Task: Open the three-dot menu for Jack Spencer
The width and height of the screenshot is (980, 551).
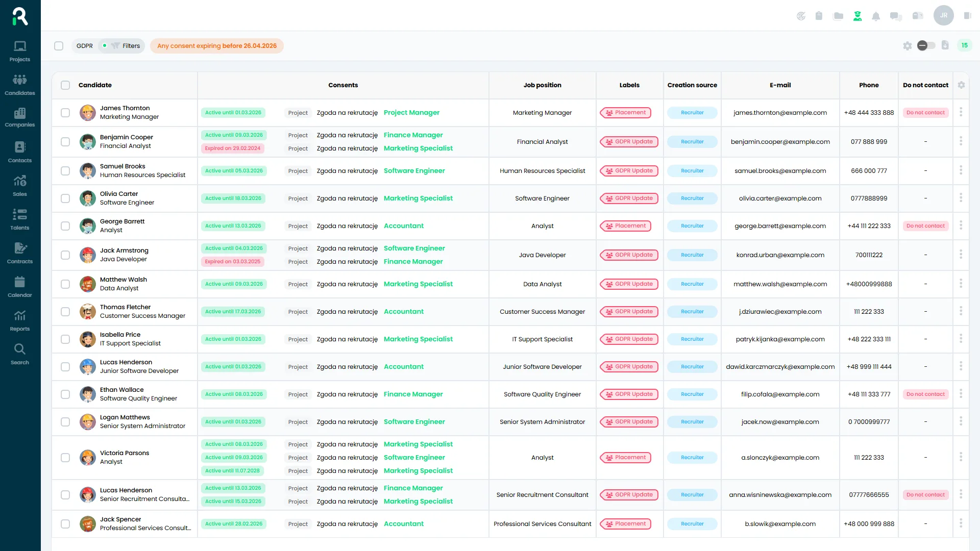Action: (961, 523)
